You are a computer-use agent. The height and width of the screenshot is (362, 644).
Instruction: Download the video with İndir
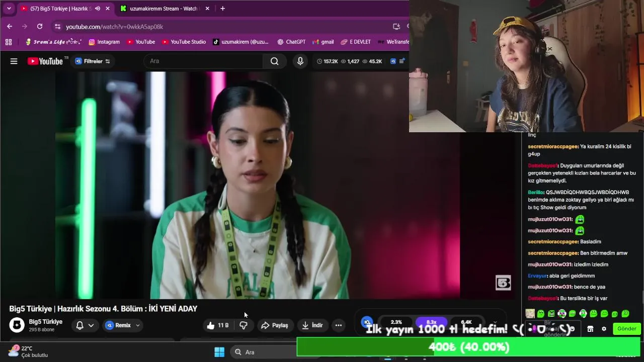(312, 325)
